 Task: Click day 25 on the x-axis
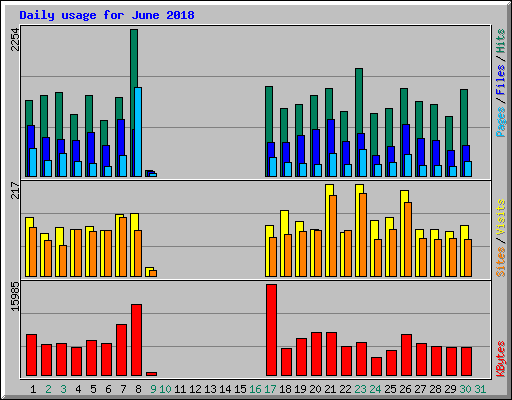(x=390, y=389)
